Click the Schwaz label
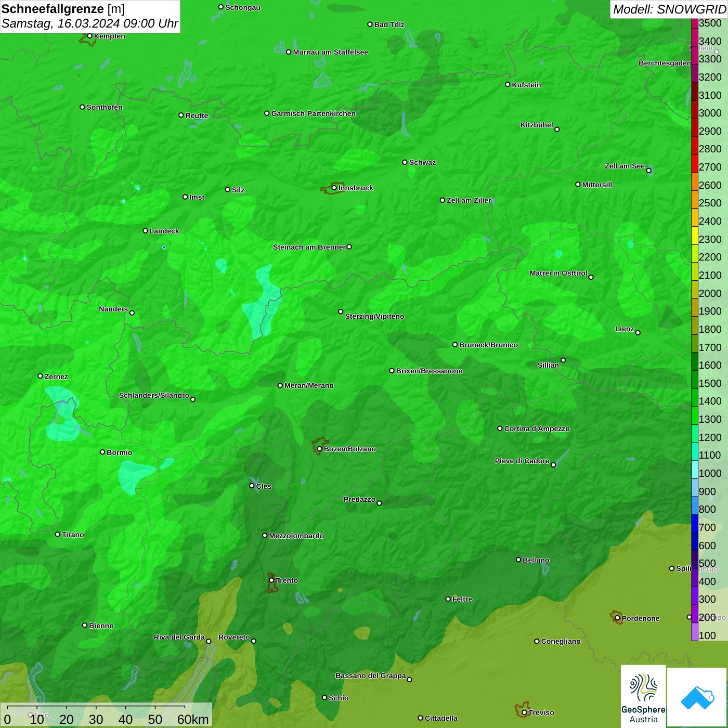 click(x=423, y=162)
